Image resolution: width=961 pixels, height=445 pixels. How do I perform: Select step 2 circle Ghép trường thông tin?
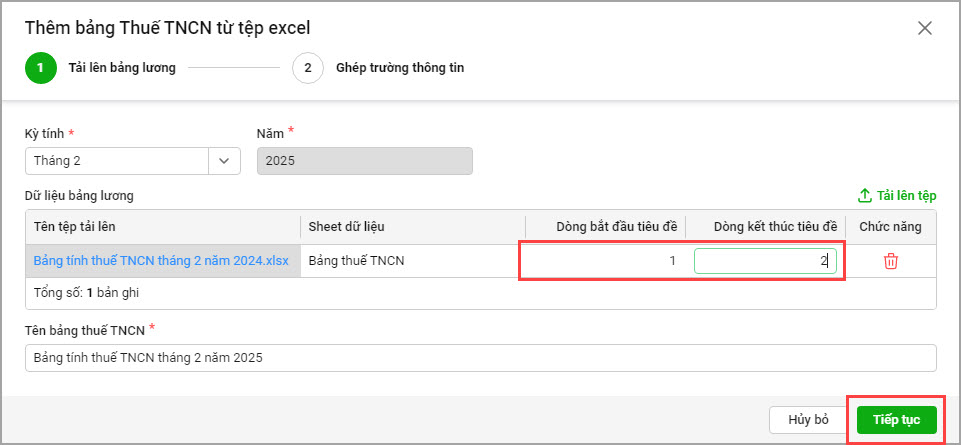pyautogui.click(x=308, y=68)
